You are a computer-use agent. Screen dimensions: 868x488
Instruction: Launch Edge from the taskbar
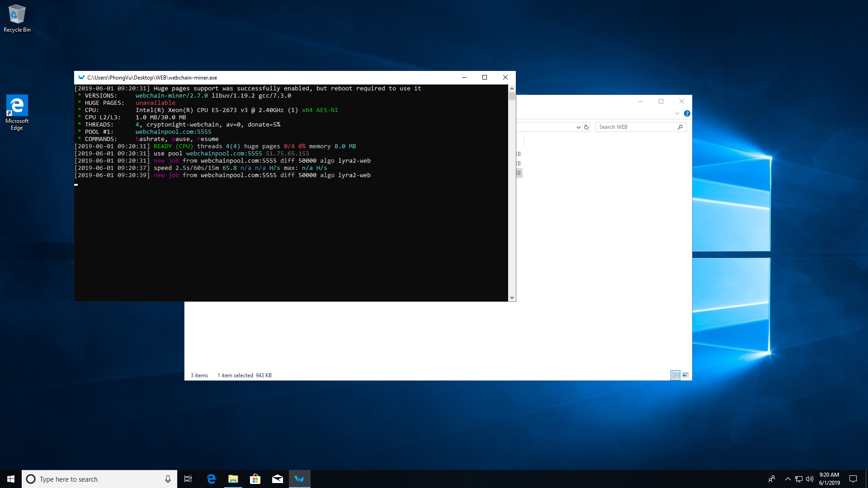point(211,479)
